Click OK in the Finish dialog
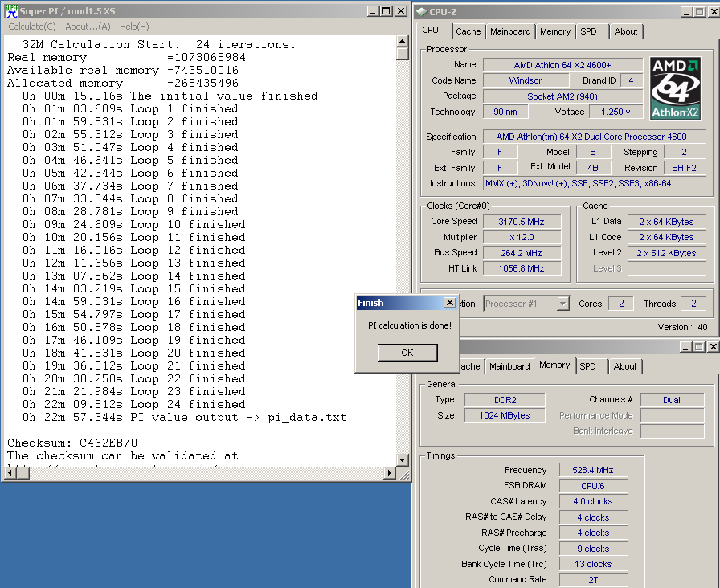This screenshot has width=720, height=588. coord(407,353)
